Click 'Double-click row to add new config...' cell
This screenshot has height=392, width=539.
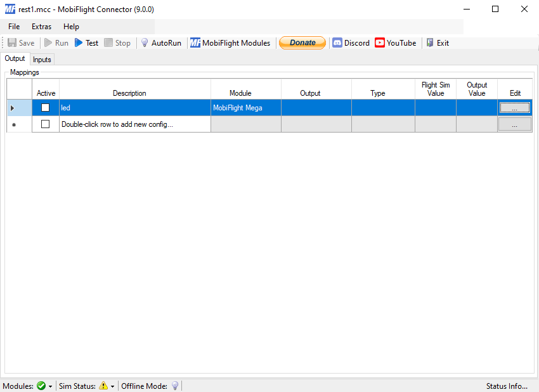pos(135,124)
